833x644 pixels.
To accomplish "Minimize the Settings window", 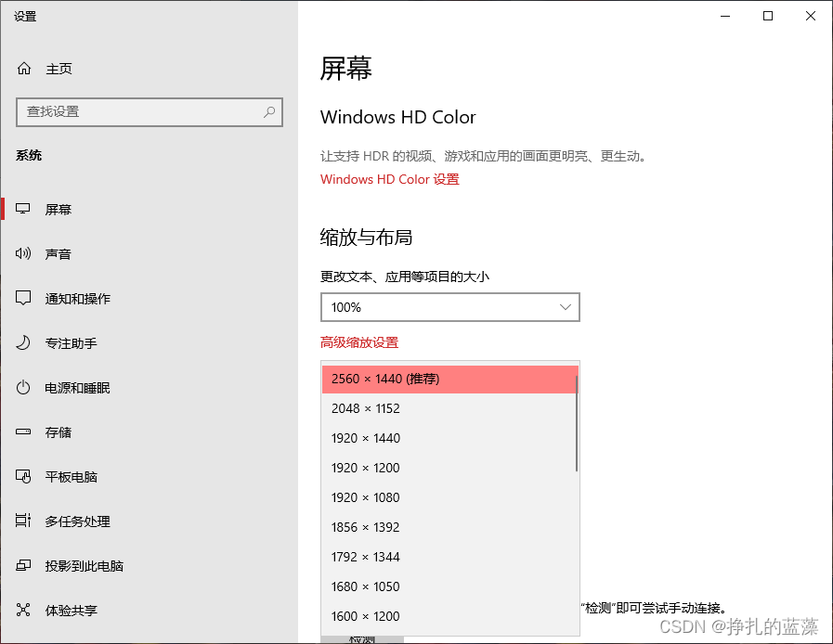I will [725, 16].
